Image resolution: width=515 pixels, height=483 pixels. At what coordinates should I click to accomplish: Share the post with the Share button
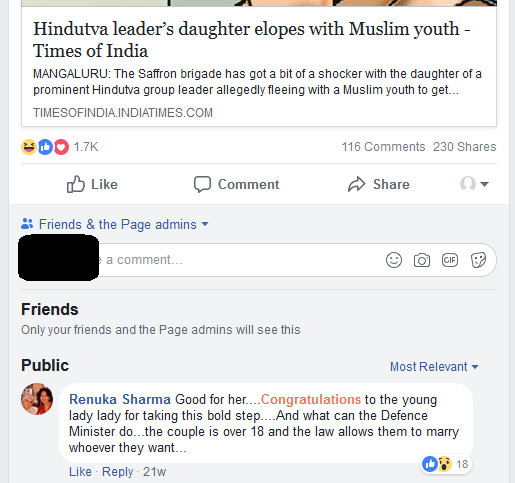pyautogui.click(x=379, y=184)
